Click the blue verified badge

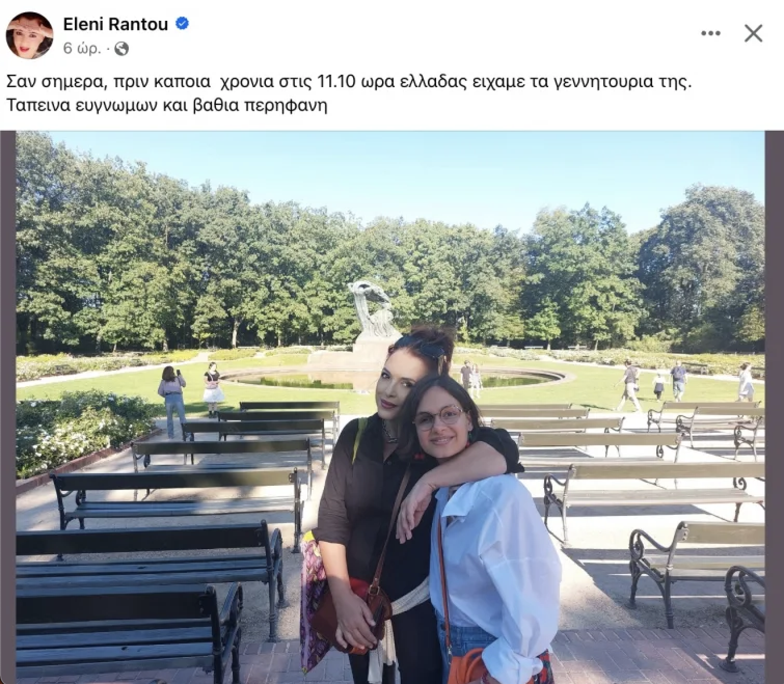tap(181, 23)
